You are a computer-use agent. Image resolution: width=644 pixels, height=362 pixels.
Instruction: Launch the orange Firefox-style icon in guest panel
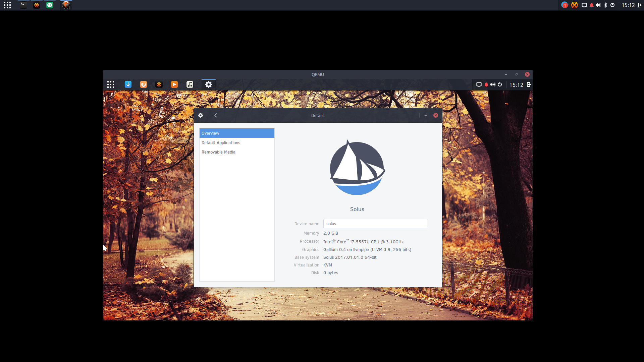tap(144, 84)
